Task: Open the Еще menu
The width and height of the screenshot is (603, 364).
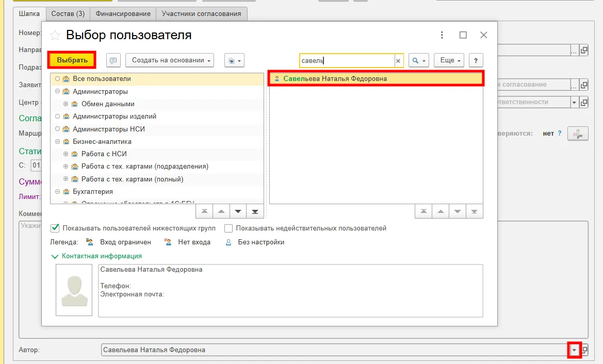Action: 449,60
